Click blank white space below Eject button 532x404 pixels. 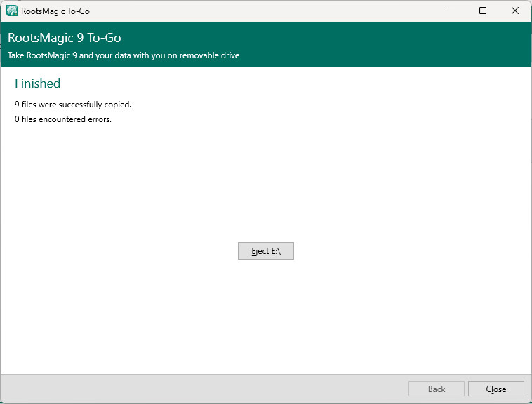coord(265,316)
